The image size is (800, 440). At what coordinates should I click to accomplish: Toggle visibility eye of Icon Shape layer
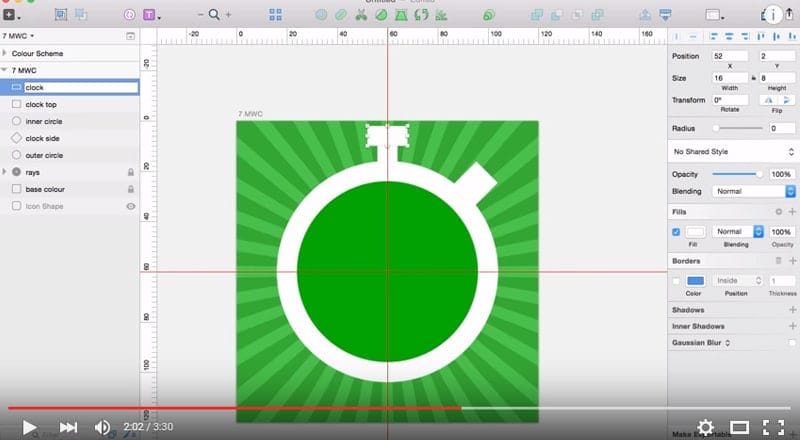point(130,206)
